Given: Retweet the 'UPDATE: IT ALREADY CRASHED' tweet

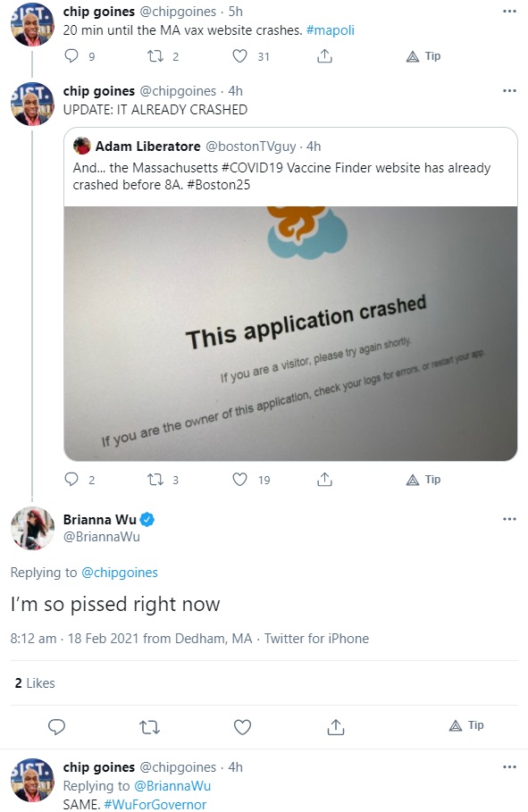Looking at the screenshot, I should click(x=155, y=480).
